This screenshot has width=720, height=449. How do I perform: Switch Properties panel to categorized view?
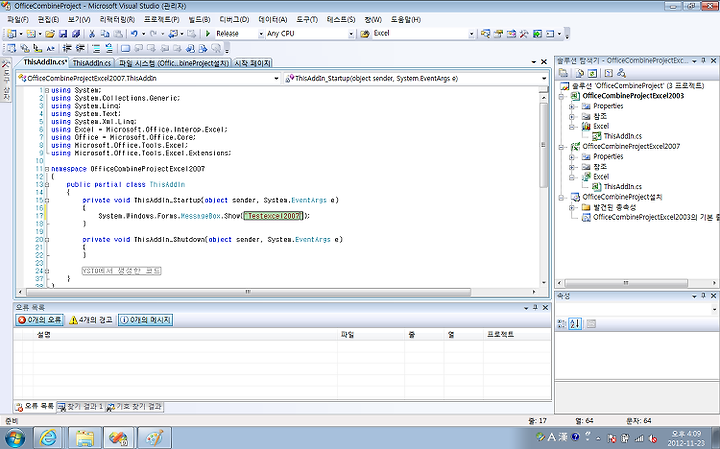[x=562, y=324]
